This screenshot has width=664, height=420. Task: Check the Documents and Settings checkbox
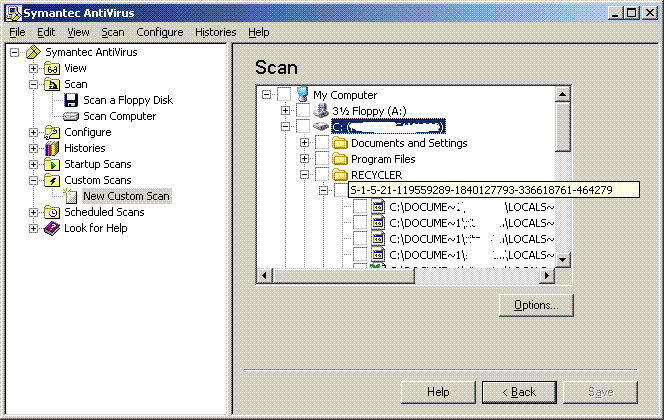coord(322,143)
